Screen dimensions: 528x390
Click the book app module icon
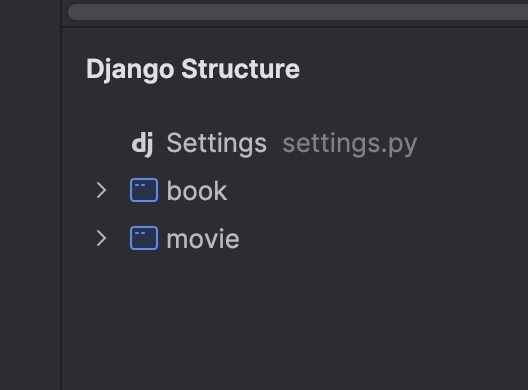pyautogui.click(x=144, y=190)
